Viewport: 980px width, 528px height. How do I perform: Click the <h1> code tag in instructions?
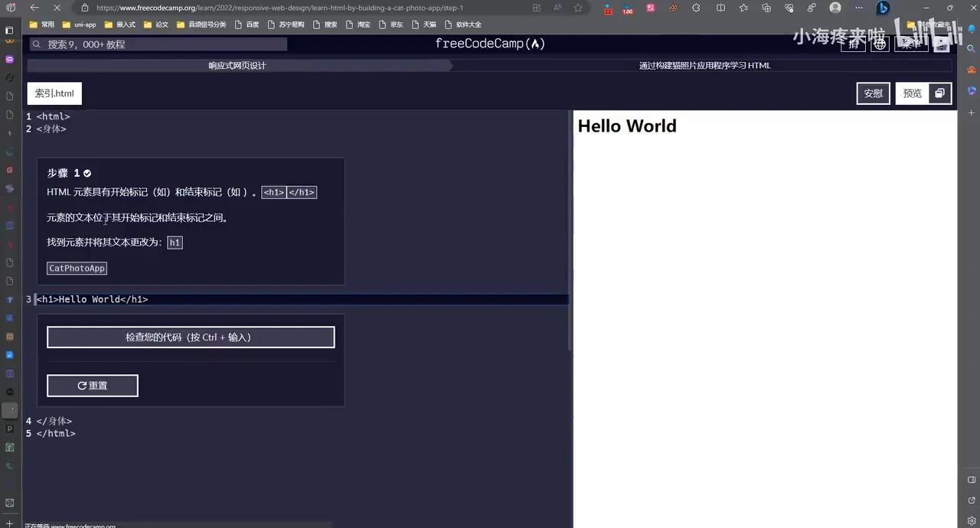[x=273, y=192]
